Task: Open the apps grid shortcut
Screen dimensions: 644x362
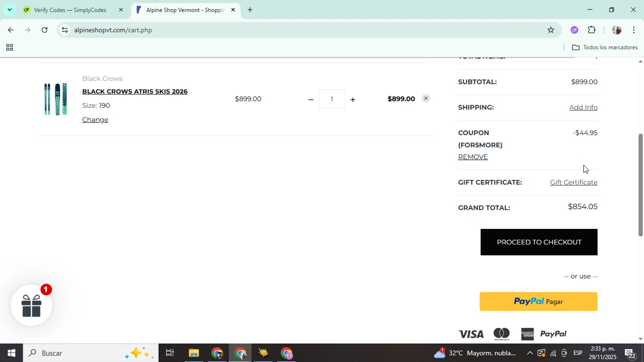Action: coord(9,48)
